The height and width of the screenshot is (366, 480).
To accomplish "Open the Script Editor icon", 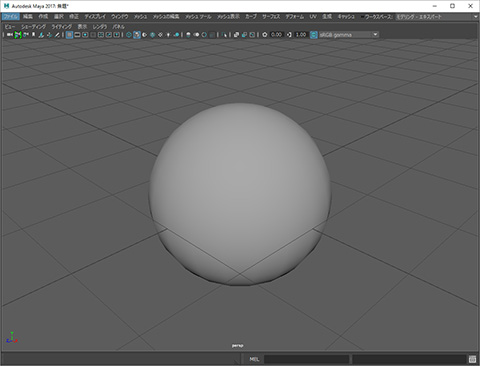I will click(x=472, y=359).
